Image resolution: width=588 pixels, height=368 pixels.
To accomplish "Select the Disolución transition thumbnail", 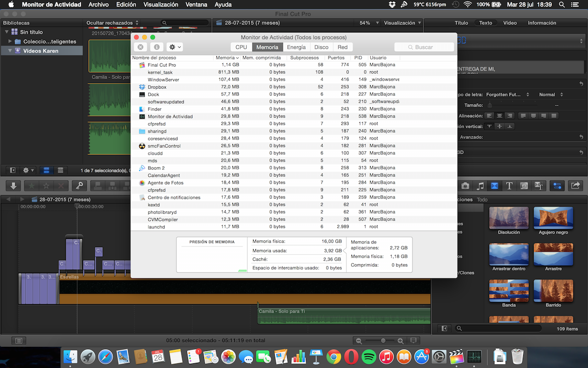I will (x=509, y=218).
